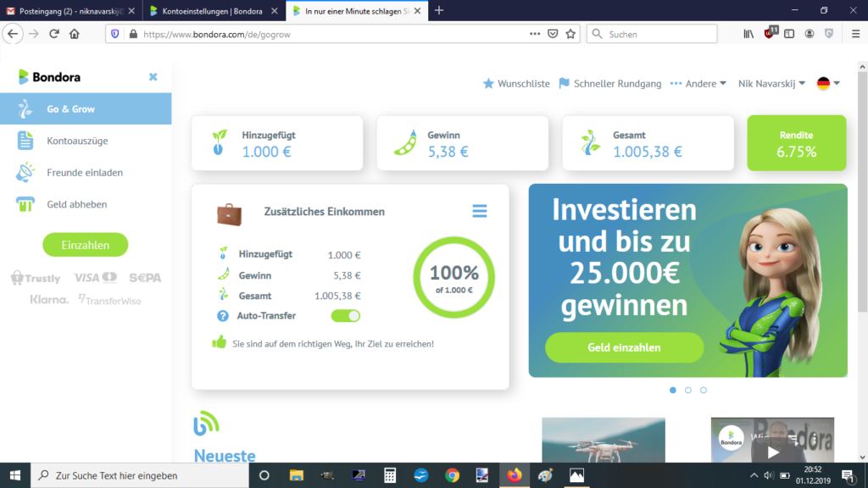Open the Nik Navarskij account dropdown
Viewport: 868px width, 488px height.
(x=771, y=84)
